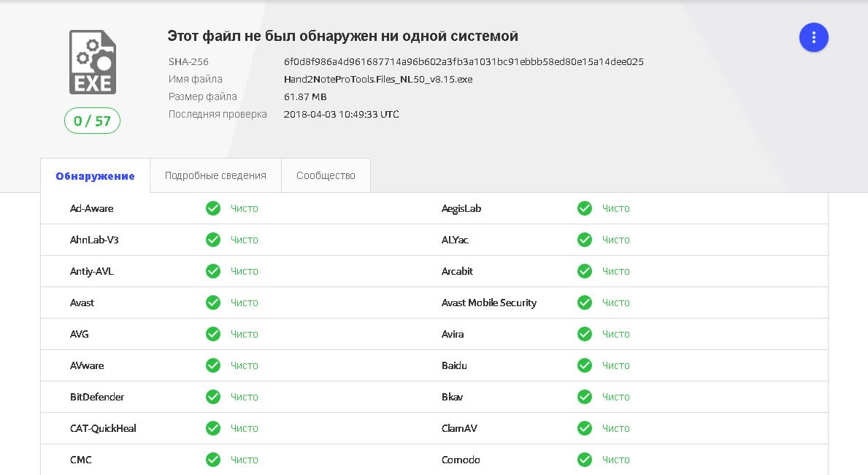Image resolution: width=868 pixels, height=475 pixels.
Task: Click the Ad-Aware engine name
Action: pos(92,208)
